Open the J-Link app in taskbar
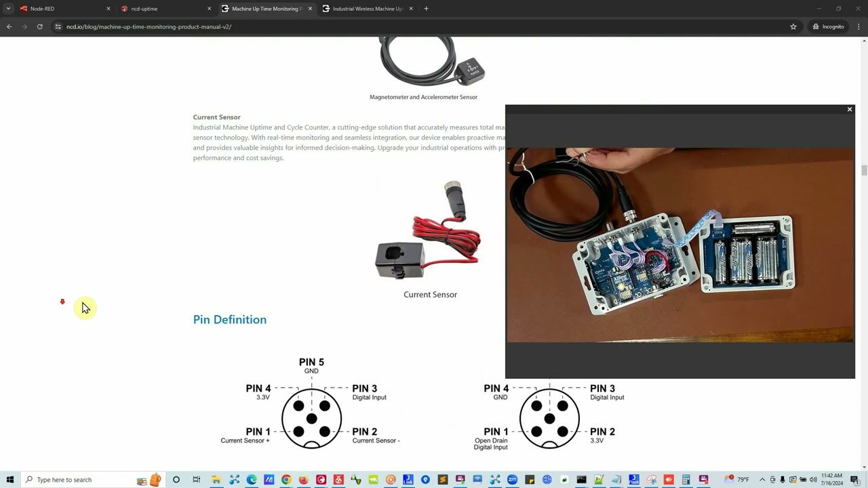The image size is (868, 488). tap(408, 479)
